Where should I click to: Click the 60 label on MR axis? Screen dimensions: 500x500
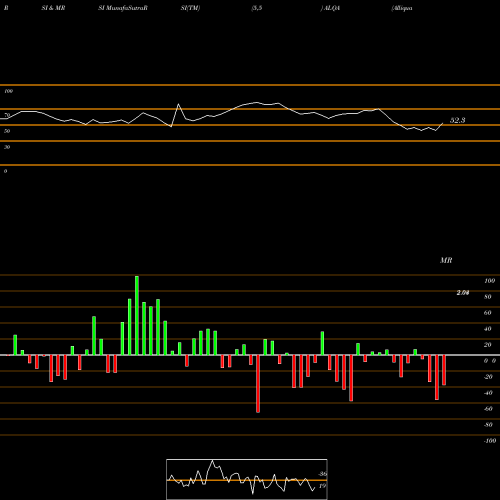tap(488, 313)
